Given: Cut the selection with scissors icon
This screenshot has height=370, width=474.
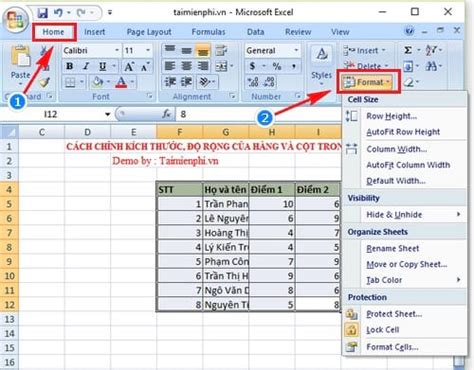Looking at the screenshot, I should [x=44, y=51].
